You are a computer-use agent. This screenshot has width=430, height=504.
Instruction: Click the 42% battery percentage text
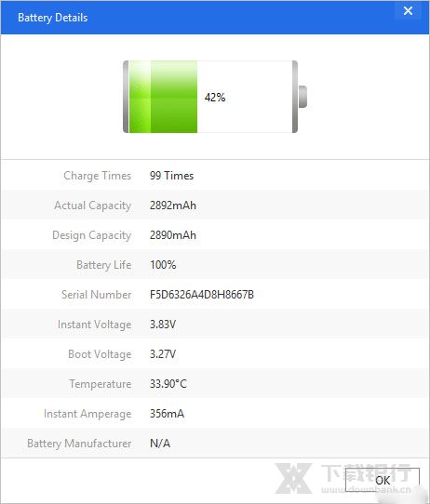215,98
